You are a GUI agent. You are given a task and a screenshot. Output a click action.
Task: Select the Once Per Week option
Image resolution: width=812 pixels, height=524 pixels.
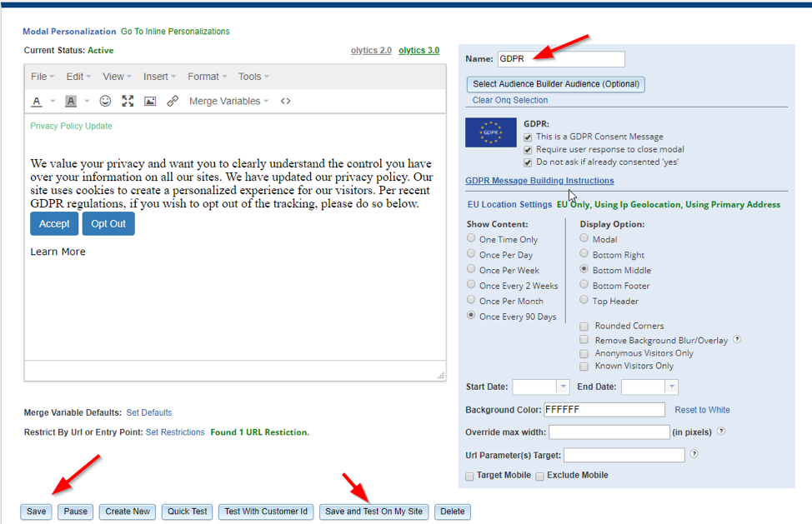(x=472, y=269)
